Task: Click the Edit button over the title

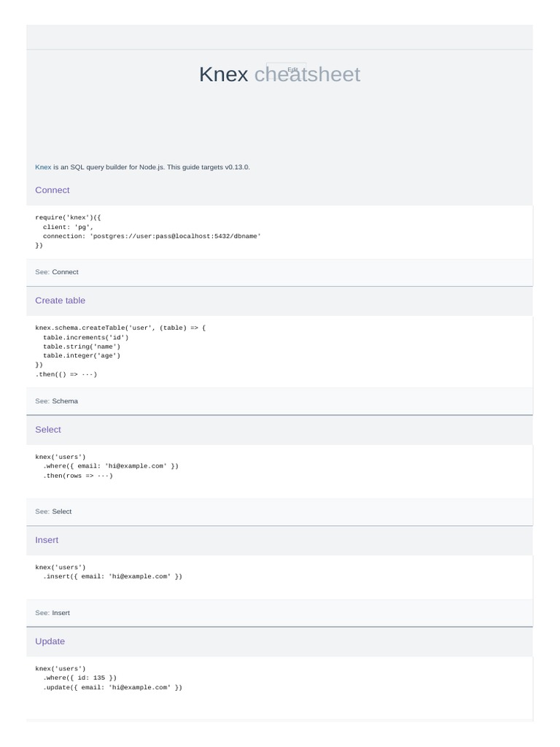Action: pyautogui.click(x=292, y=69)
